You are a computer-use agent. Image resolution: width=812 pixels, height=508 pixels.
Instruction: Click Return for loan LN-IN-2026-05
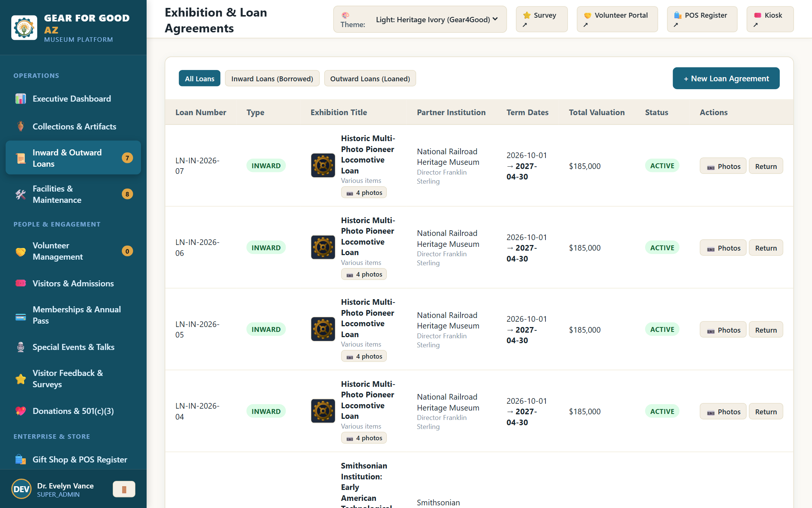tap(766, 330)
